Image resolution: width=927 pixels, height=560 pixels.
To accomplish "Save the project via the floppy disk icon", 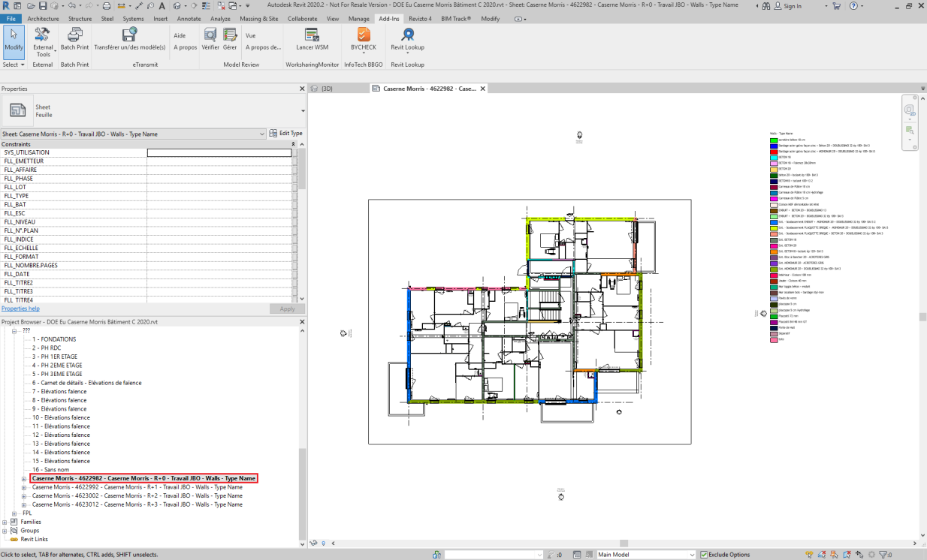I will coord(42,5).
